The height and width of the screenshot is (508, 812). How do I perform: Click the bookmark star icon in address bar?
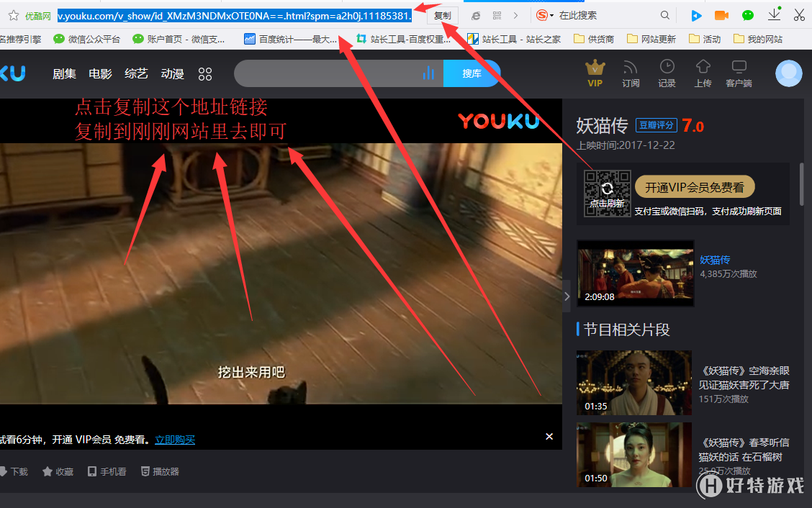point(14,16)
